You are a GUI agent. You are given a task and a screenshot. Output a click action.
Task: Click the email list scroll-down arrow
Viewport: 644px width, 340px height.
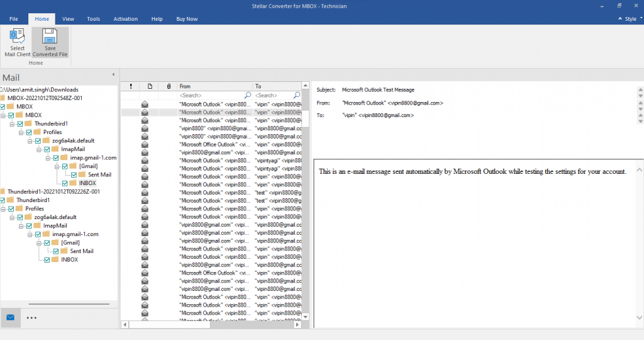click(305, 317)
